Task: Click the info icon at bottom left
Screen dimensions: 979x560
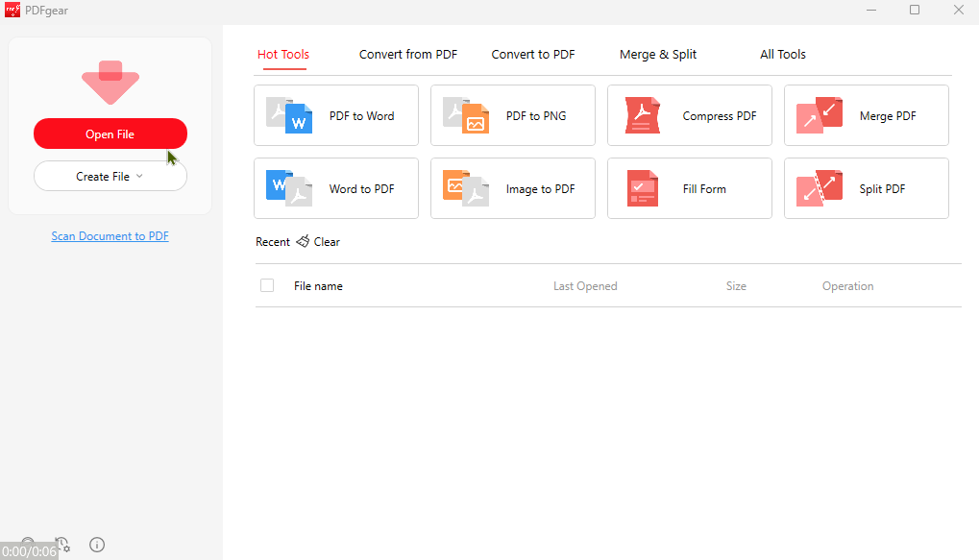Action: pos(96,545)
